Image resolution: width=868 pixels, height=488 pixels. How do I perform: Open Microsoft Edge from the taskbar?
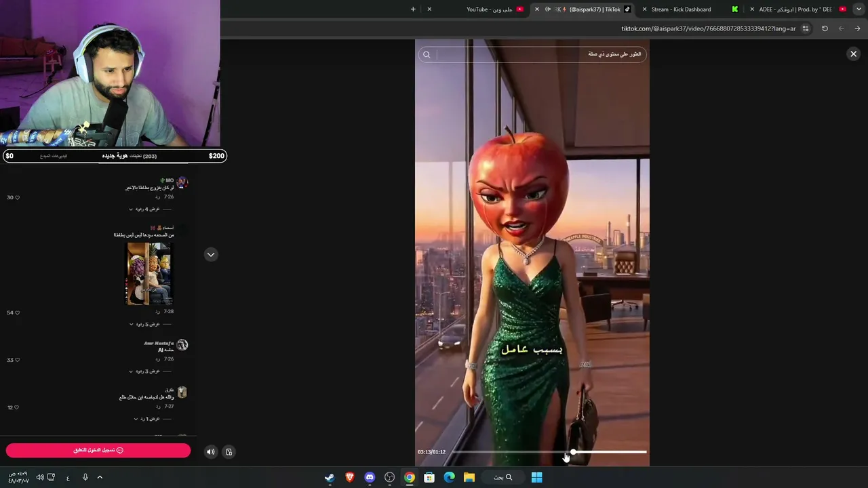coord(449,477)
